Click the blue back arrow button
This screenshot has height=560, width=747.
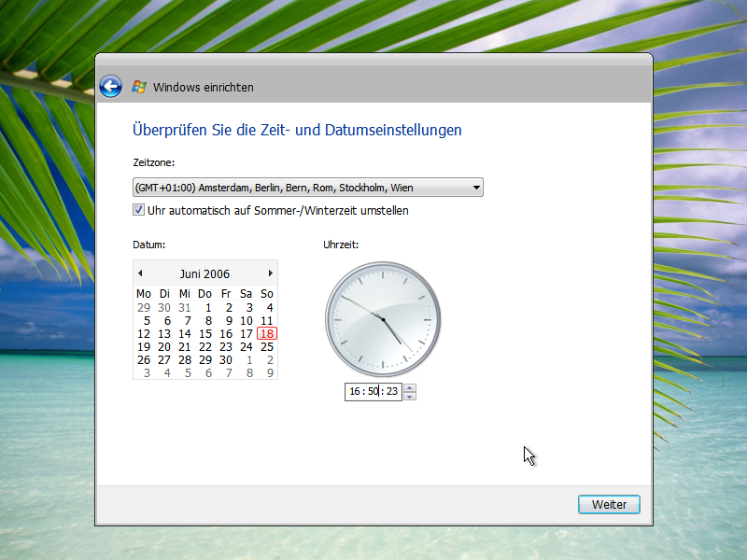click(111, 87)
